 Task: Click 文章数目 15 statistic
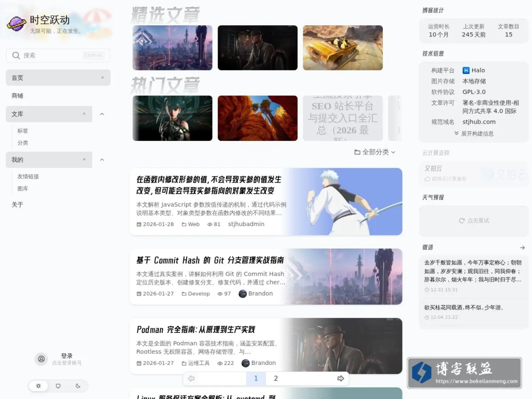pyautogui.click(x=509, y=31)
